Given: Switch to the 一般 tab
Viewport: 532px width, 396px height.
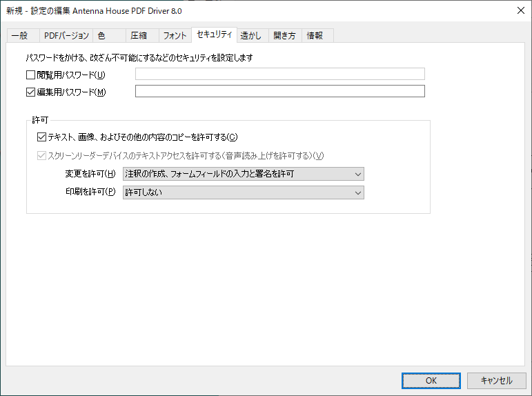Looking at the screenshot, I should pos(23,36).
